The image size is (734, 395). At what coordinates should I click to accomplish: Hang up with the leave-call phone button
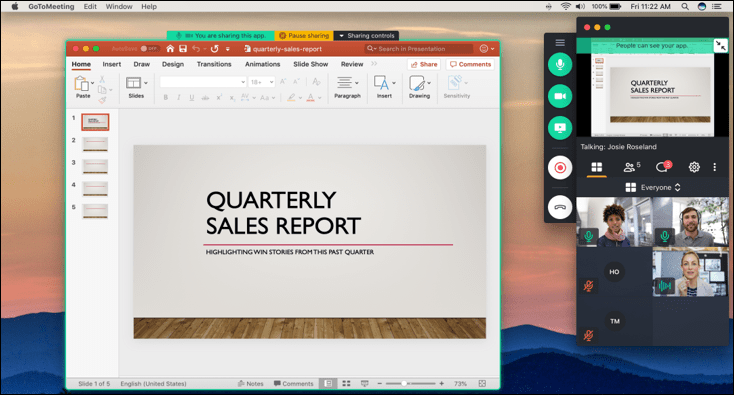[x=560, y=207]
